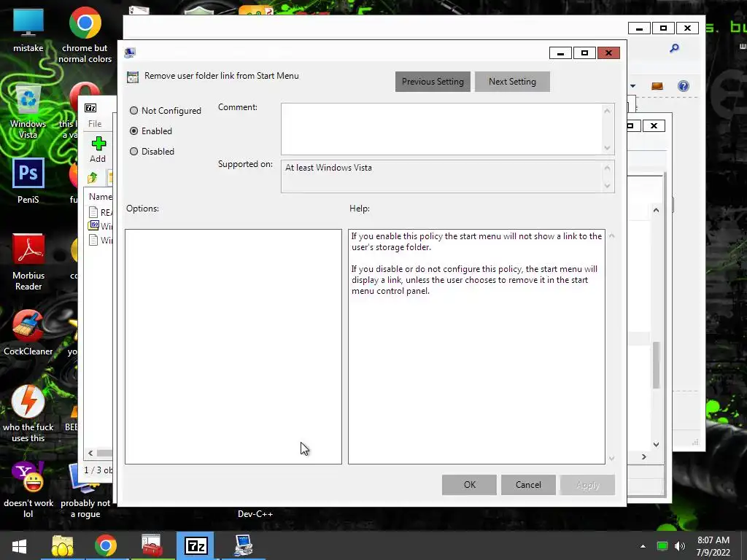Click the volume speaker tray icon
Screen dimensions: 747x560
click(680, 546)
